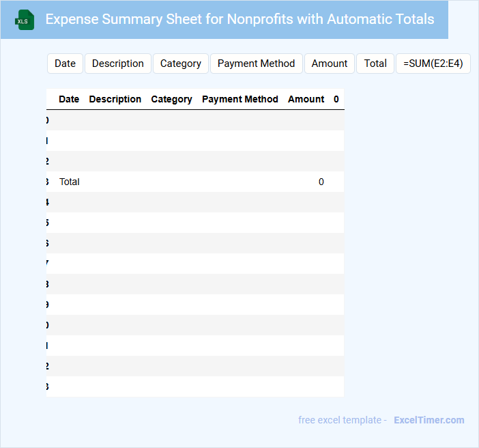
Task: Select the Amount column header in the table
Action: point(306,99)
